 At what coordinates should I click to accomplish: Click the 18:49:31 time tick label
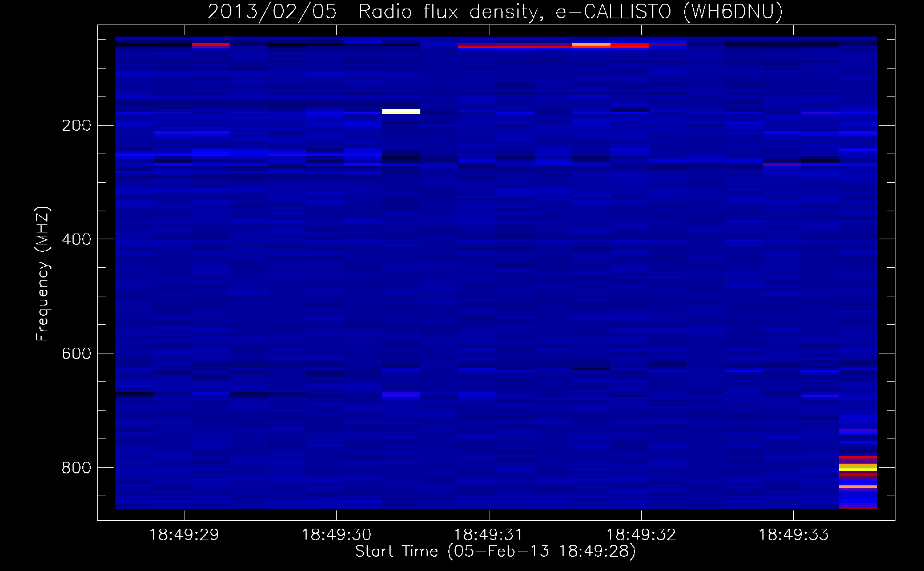pyautogui.click(x=488, y=534)
